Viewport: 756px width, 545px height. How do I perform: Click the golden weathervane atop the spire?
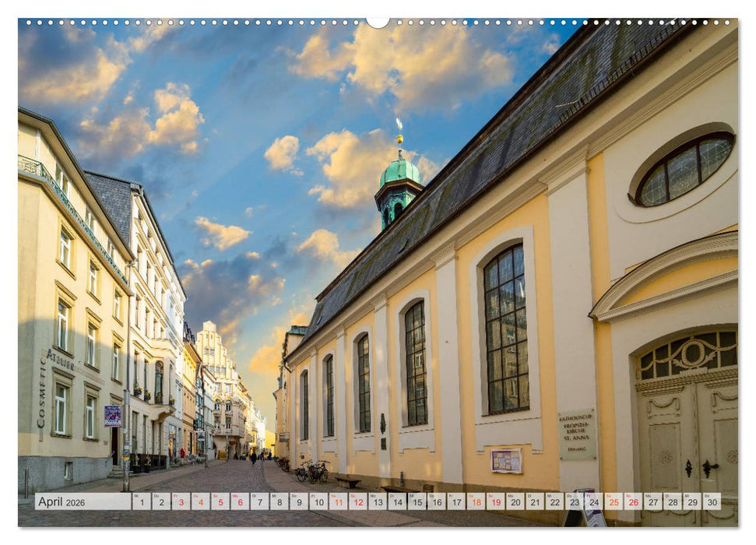point(399,134)
